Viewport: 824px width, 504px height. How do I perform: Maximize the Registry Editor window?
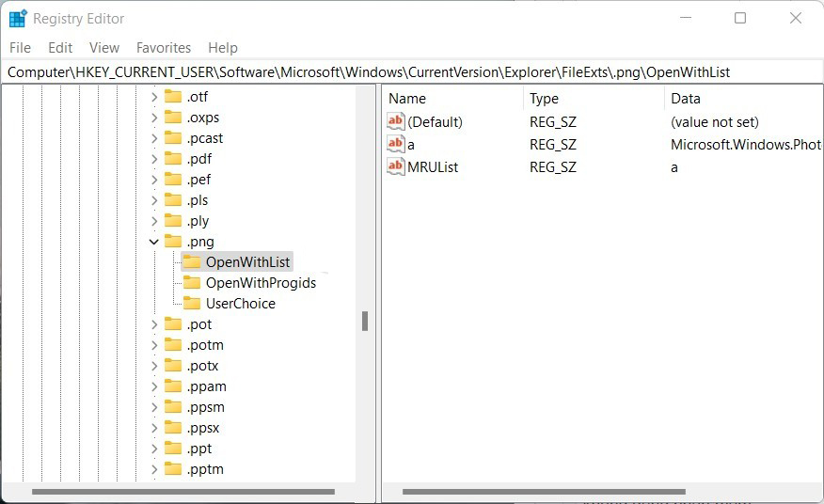tap(740, 18)
